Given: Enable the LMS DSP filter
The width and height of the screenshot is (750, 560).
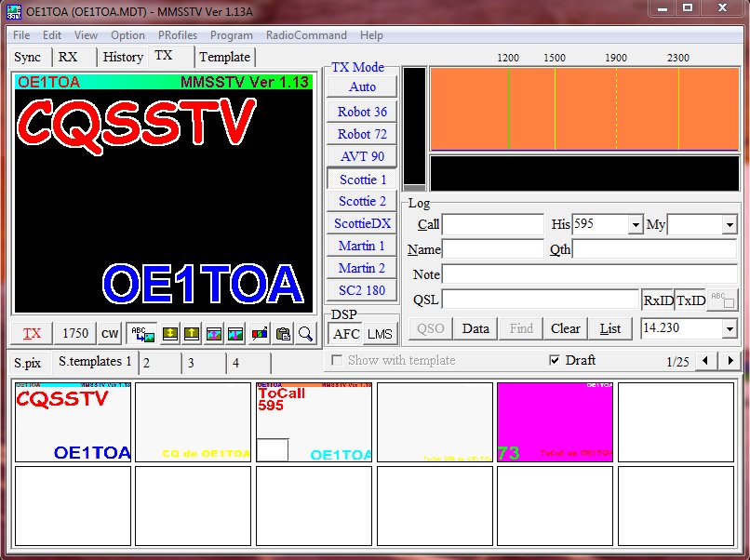Looking at the screenshot, I should coord(379,334).
